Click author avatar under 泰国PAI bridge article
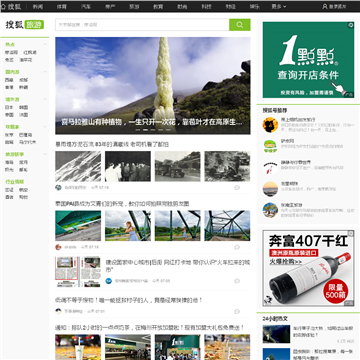This screenshot has width=360, height=360. pos(58,247)
